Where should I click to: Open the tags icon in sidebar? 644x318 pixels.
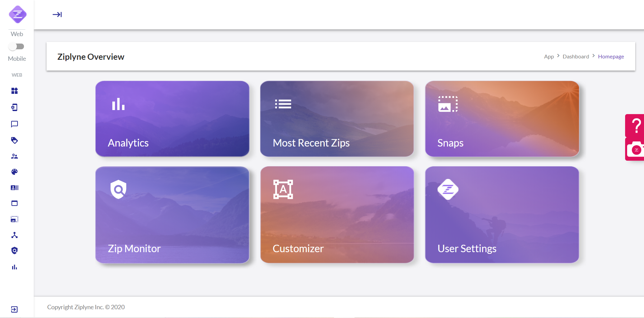pyautogui.click(x=15, y=140)
